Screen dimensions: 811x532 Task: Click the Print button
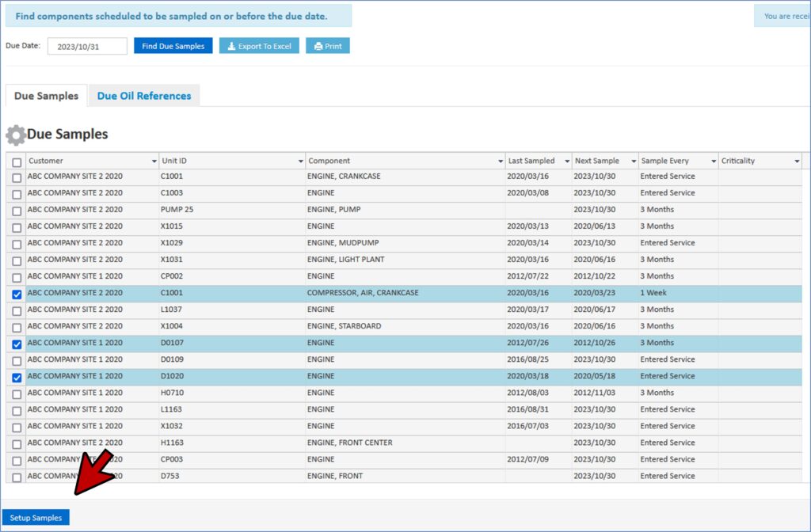[x=328, y=46]
